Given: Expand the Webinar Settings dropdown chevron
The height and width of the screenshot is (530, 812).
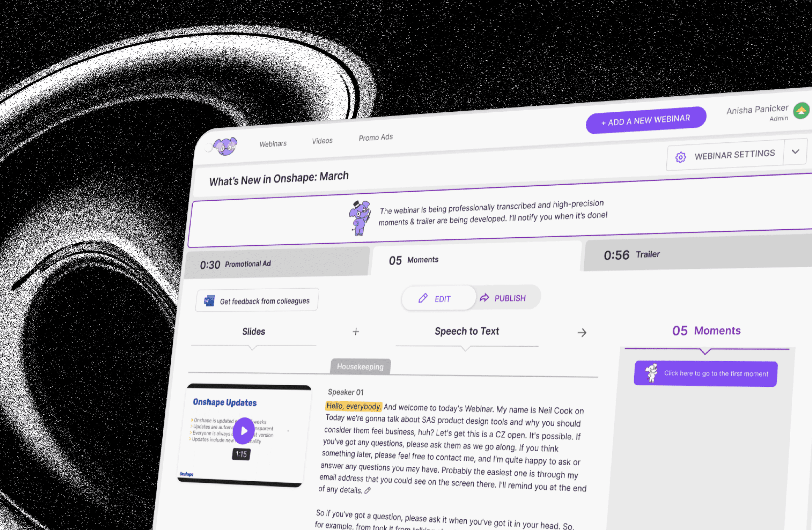Looking at the screenshot, I should point(795,152).
